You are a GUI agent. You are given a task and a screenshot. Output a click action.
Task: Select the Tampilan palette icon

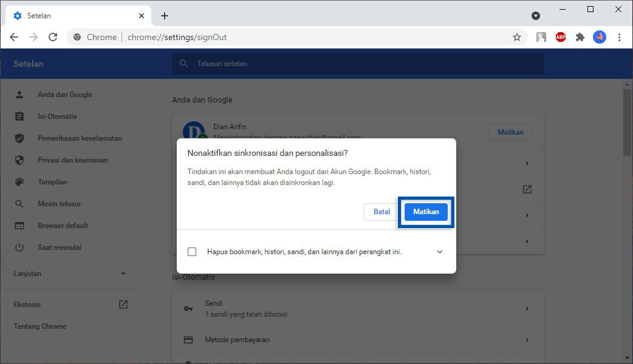pos(18,181)
